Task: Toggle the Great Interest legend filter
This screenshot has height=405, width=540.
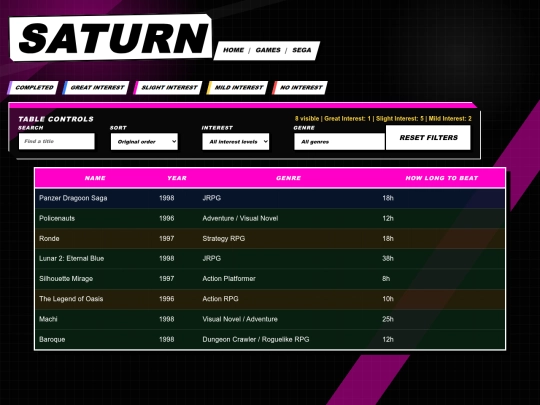Action: (x=96, y=87)
